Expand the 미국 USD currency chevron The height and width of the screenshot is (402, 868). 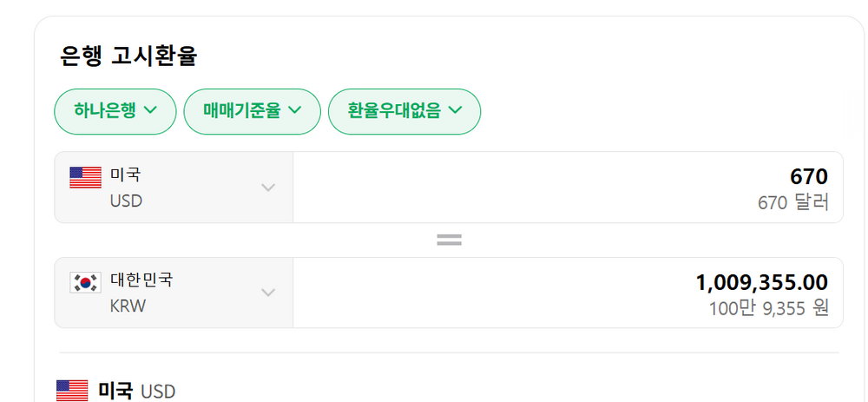pos(269,188)
